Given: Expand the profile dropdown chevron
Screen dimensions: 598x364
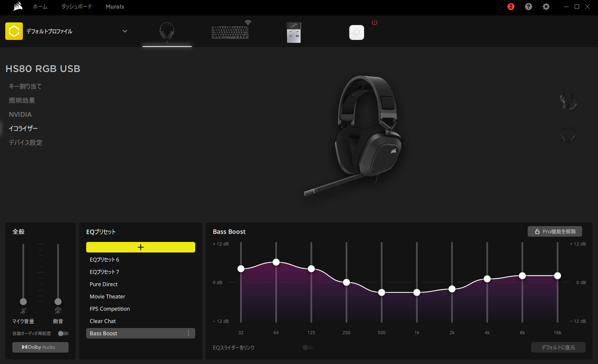Looking at the screenshot, I should pyautogui.click(x=125, y=31).
